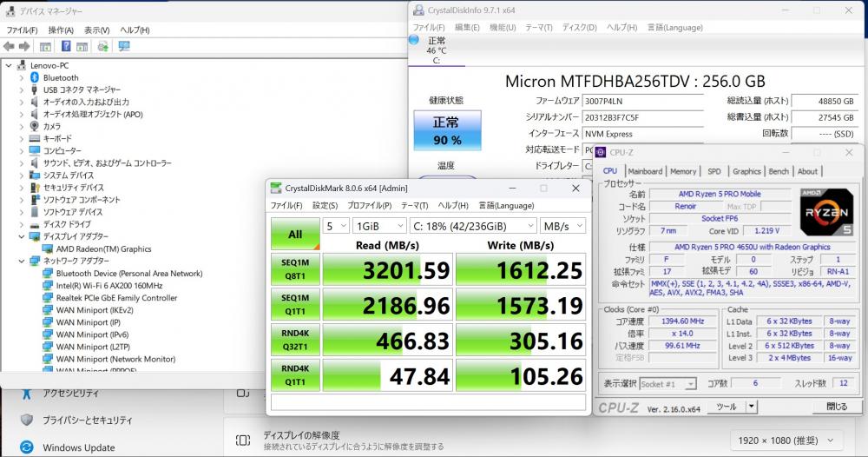
Task: Select the camera (カメラ) device icon
Action: (x=35, y=126)
